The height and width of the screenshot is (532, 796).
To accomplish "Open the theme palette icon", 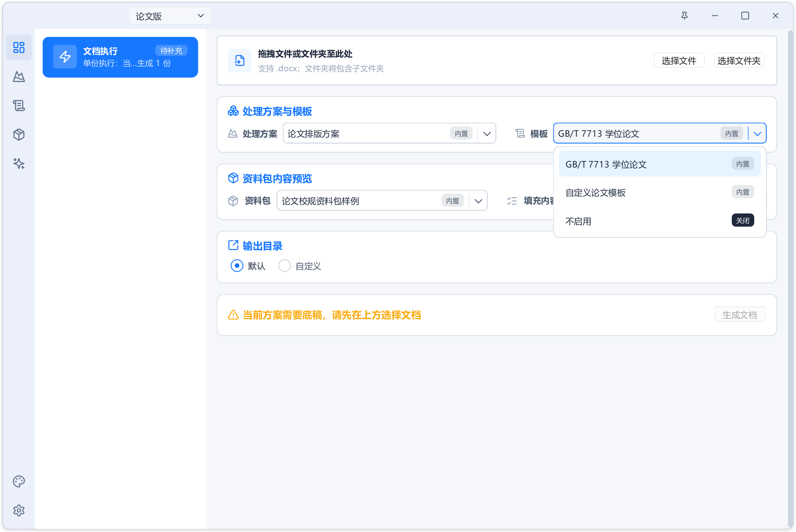I will click(19, 481).
